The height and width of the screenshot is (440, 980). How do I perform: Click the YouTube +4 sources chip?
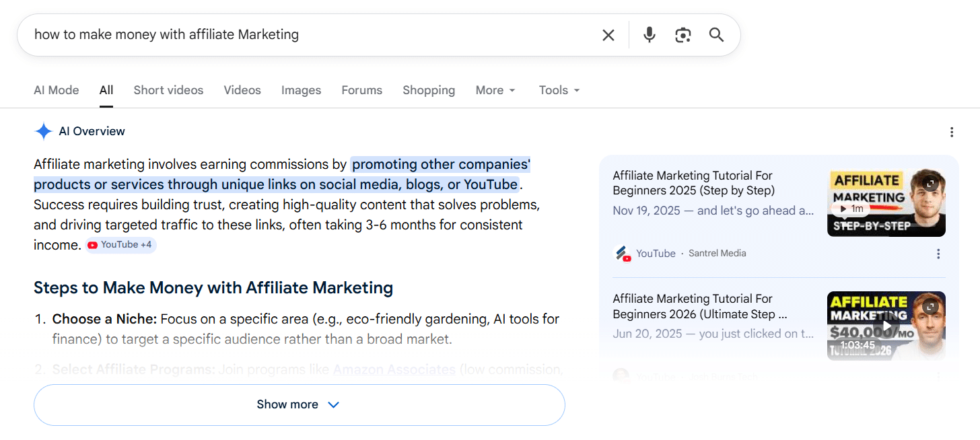(121, 245)
